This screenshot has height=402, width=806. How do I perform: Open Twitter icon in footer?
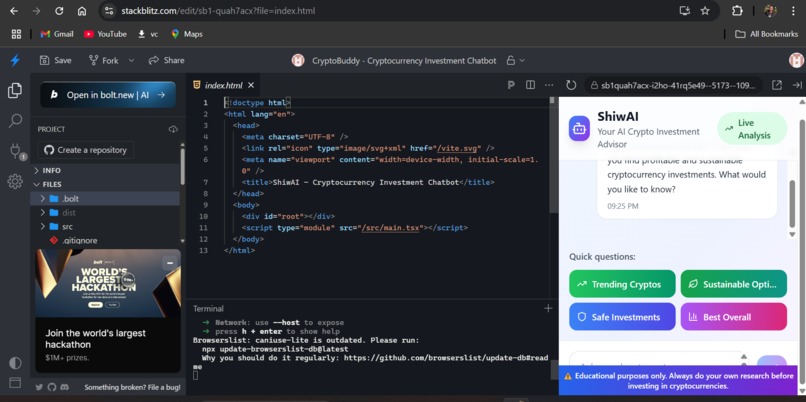[39, 387]
